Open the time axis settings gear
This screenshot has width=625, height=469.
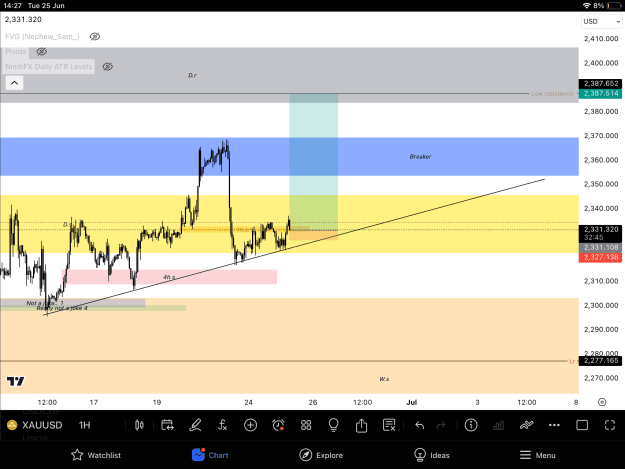[x=602, y=402]
